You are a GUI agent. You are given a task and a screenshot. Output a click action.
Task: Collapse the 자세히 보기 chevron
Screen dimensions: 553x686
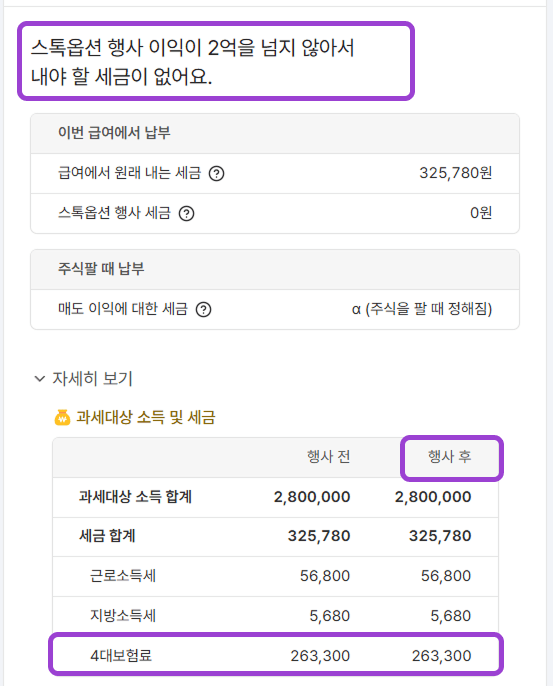(40, 378)
